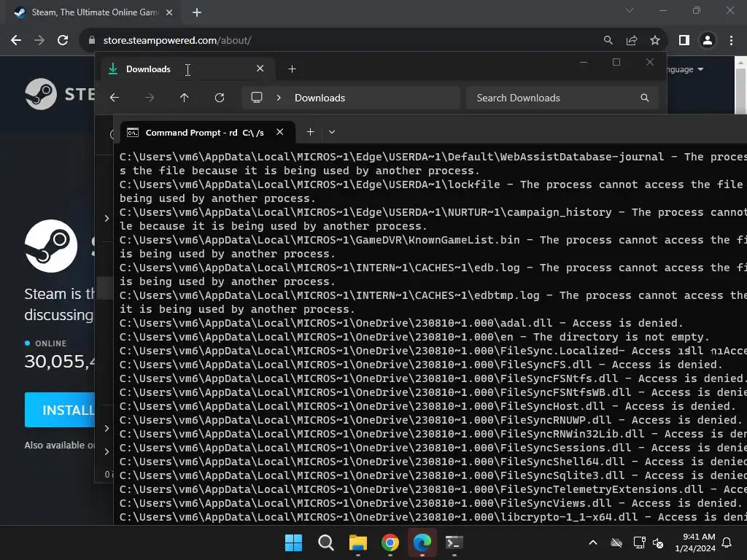The width and height of the screenshot is (747, 560).
Task: Open Chrome profile avatar menu
Action: coord(708,41)
